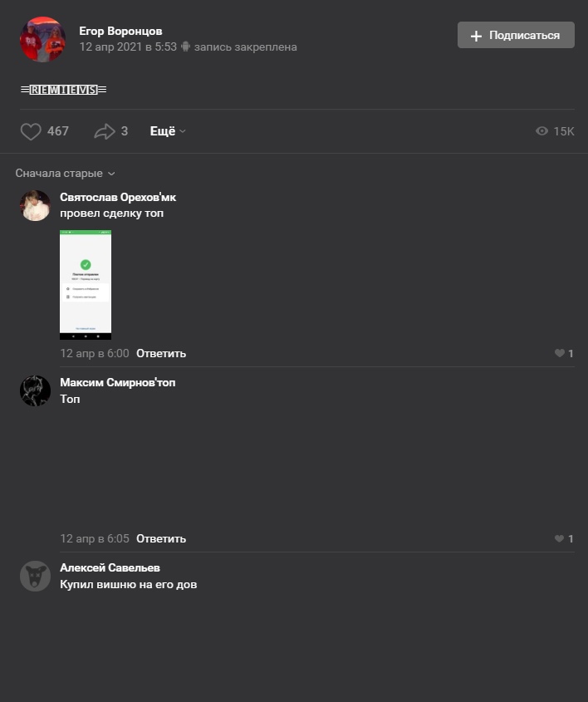Like the comment posted at 6:00
Screen dimensions: 588x702
560,353
